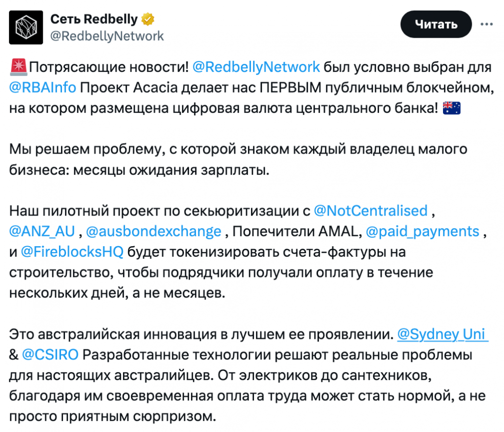Click the paragraph about small business owners
Screen dimensions: 504x432
pos(238,160)
